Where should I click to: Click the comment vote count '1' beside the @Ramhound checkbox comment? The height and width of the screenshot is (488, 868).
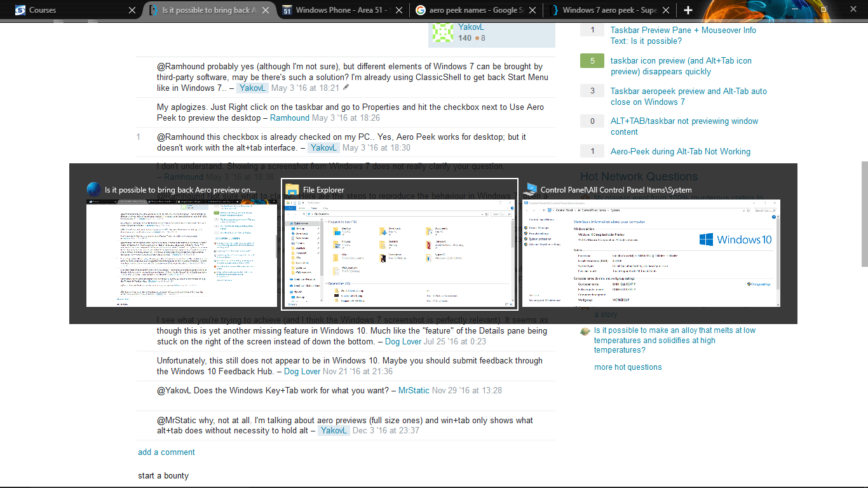[138, 137]
